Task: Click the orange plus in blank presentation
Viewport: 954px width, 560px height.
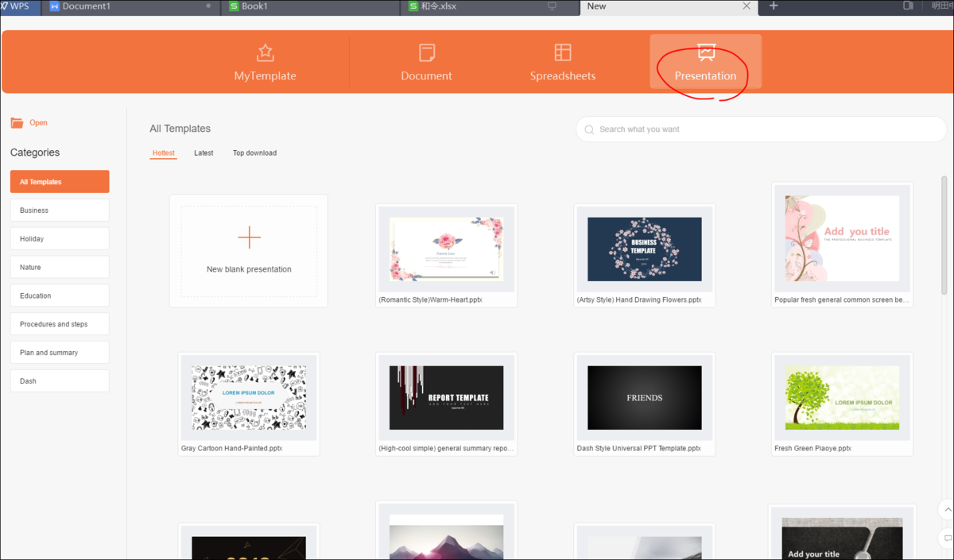Action: tap(249, 238)
